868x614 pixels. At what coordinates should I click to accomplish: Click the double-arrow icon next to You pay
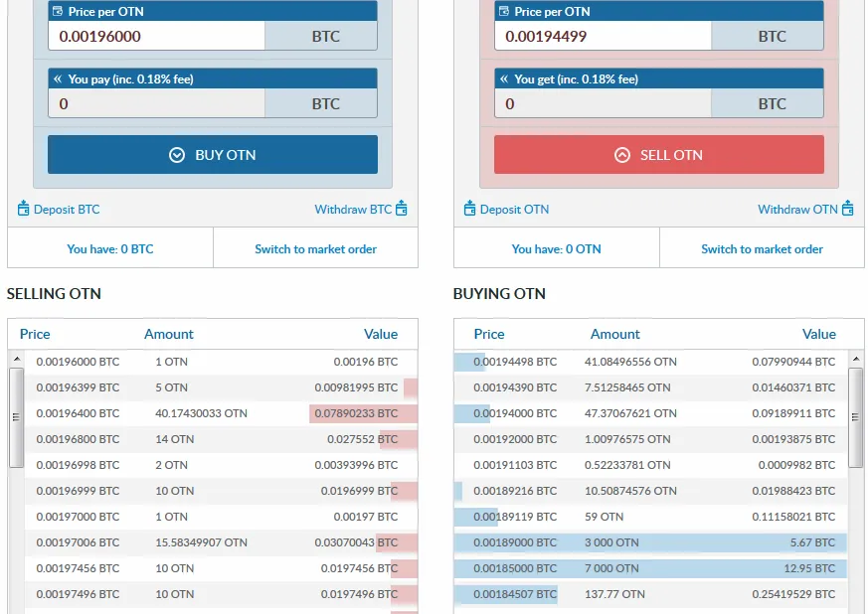[58, 79]
